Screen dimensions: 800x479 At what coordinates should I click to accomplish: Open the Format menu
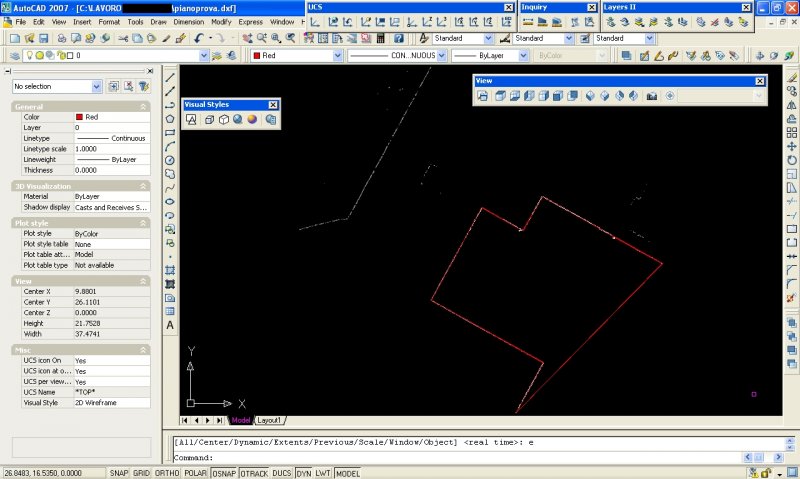coord(109,22)
